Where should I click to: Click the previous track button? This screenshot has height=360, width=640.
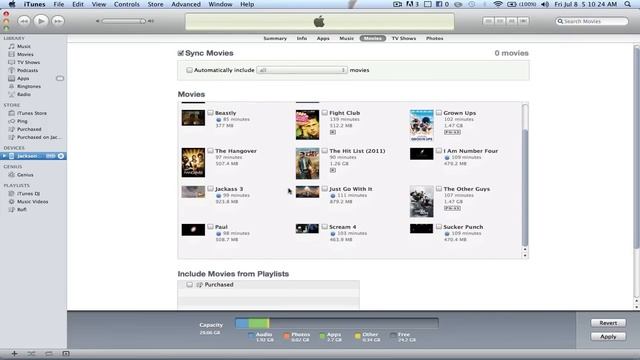click(x=24, y=21)
